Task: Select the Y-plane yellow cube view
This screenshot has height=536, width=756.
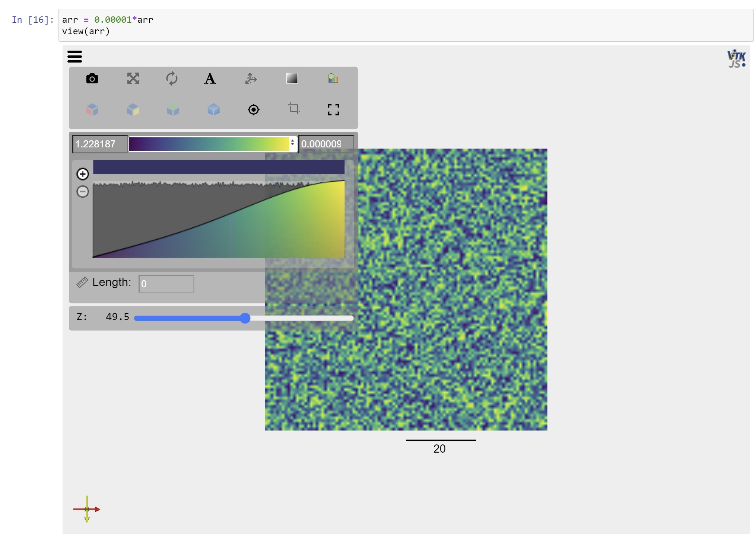Action: [133, 110]
